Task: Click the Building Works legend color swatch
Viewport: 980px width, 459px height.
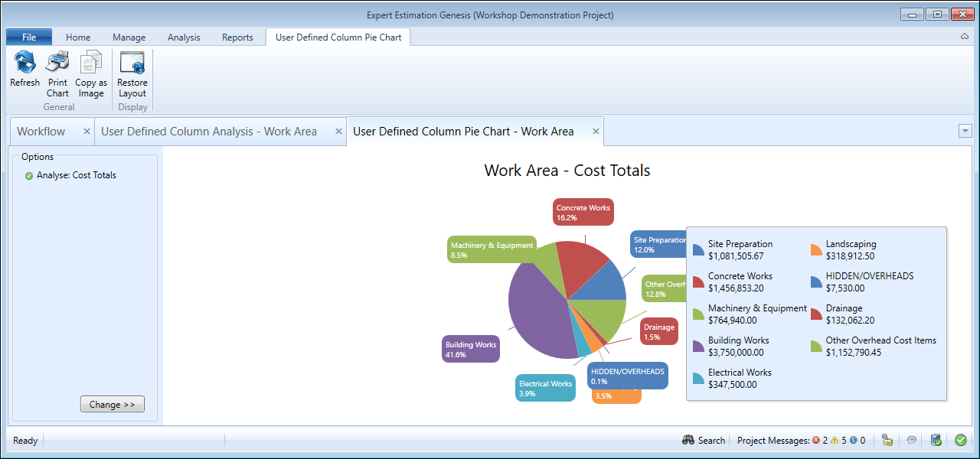Action: [x=698, y=347]
